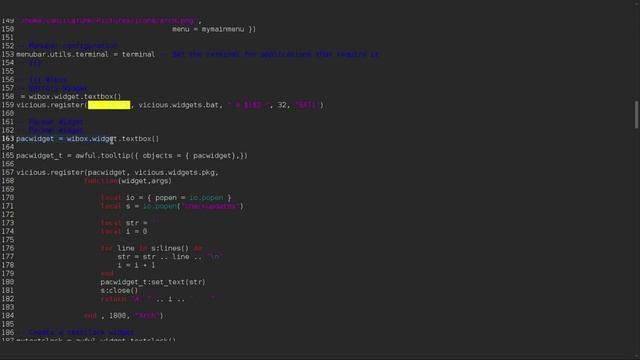Click '= wibox.widget.textbox()' on line 158
The image size is (640, 360).
coord(71,97)
